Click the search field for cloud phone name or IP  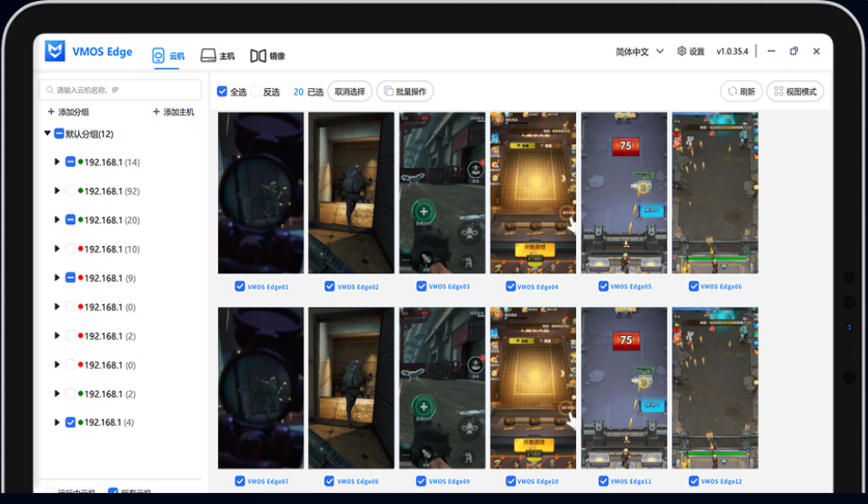click(120, 90)
